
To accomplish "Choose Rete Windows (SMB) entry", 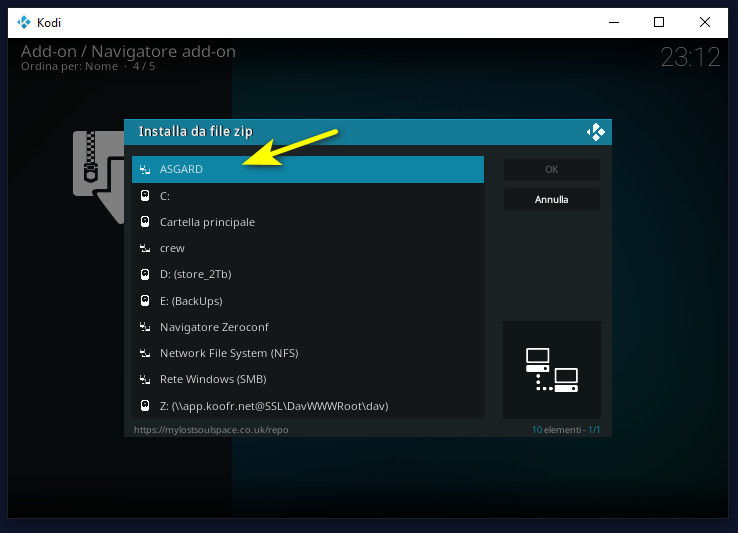I will [308, 379].
